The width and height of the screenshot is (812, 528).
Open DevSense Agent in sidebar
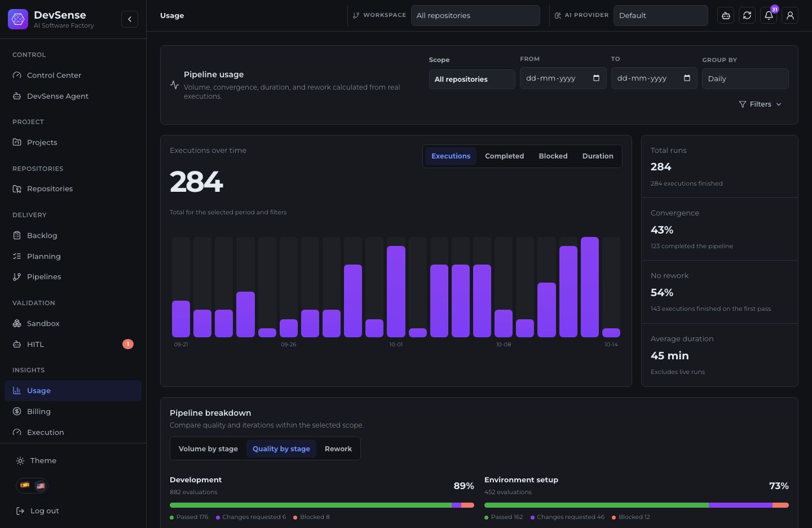[x=73, y=96]
